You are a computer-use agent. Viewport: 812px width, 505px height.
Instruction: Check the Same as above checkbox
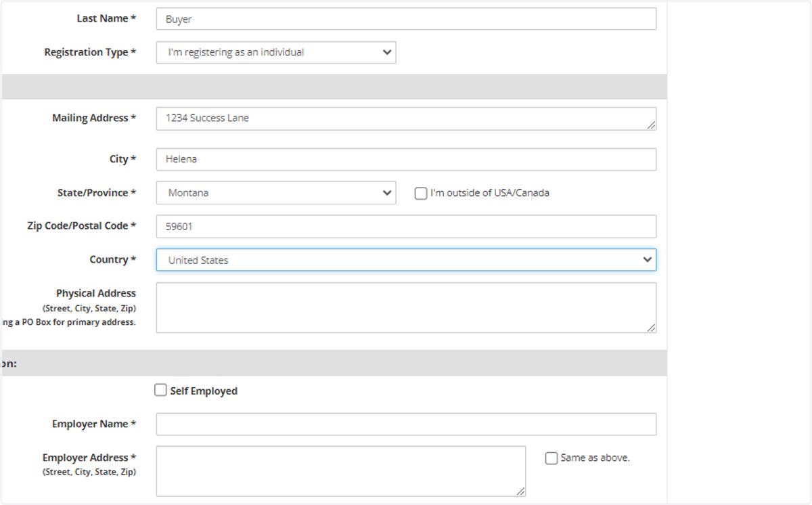click(551, 458)
